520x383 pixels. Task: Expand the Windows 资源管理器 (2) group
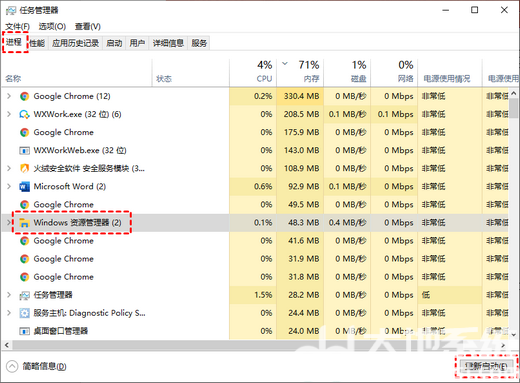[9, 223]
